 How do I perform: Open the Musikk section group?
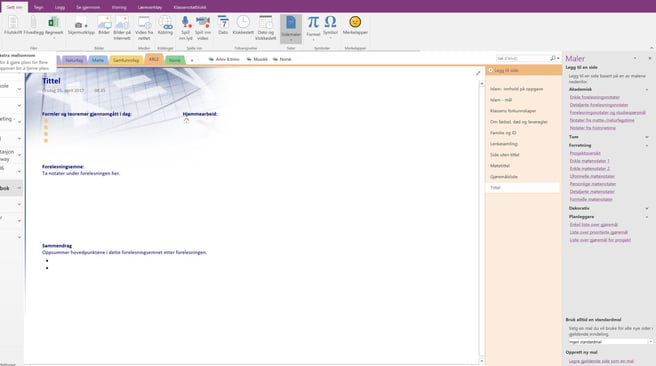[257, 59]
